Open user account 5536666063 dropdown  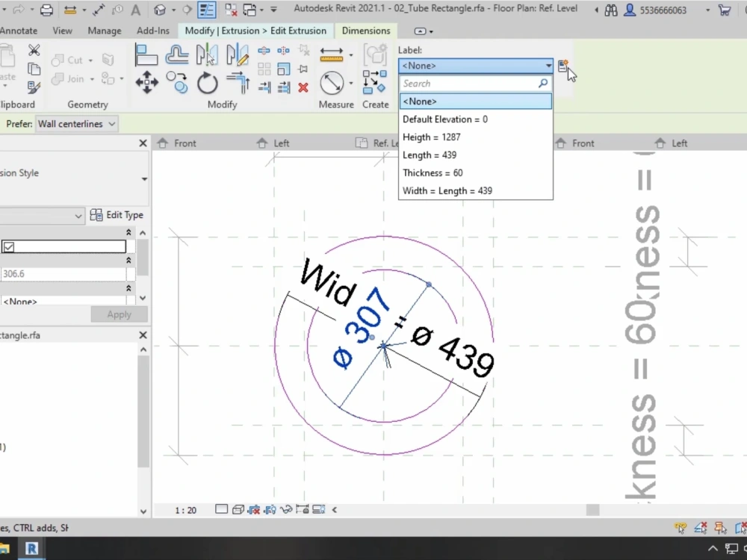pos(707,10)
